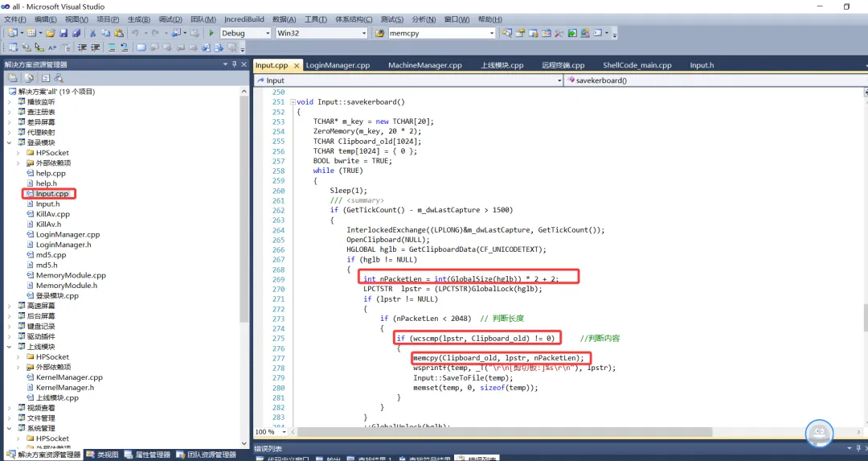Select the 类视图 bottom panel tab
Screen dimensions: 868x461
pos(104,455)
